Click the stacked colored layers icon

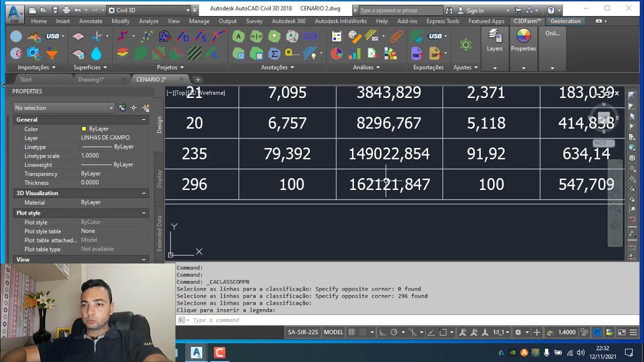(122, 53)
